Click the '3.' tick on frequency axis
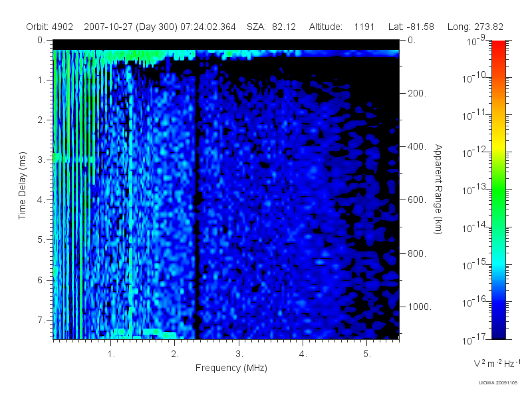The image size is (532, 399). click(x=239, y=354)
